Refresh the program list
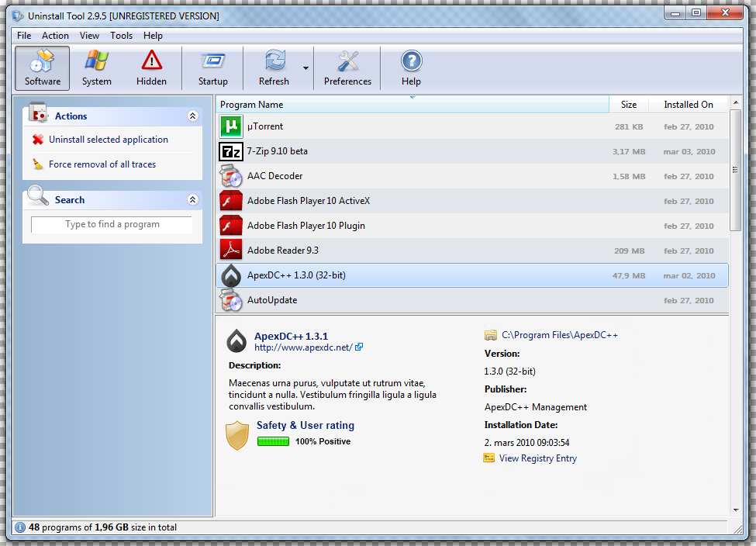Screen dimensions: 756x546 point(274,68)
